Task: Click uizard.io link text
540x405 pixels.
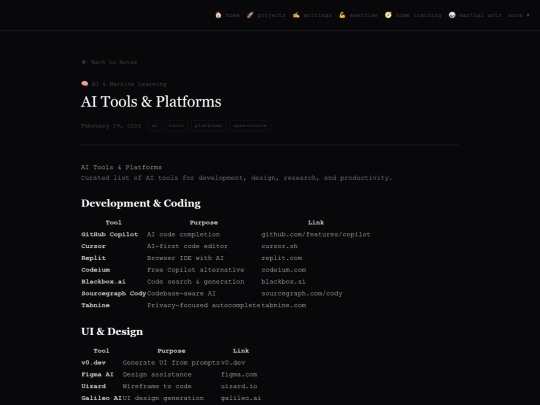Action: click(x=239, y=386)
